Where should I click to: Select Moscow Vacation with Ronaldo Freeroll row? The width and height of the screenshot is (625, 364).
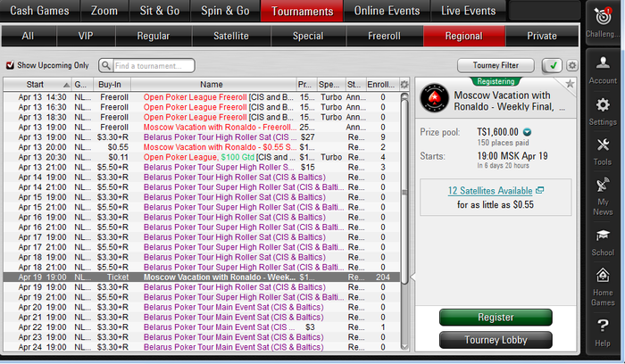202,127
